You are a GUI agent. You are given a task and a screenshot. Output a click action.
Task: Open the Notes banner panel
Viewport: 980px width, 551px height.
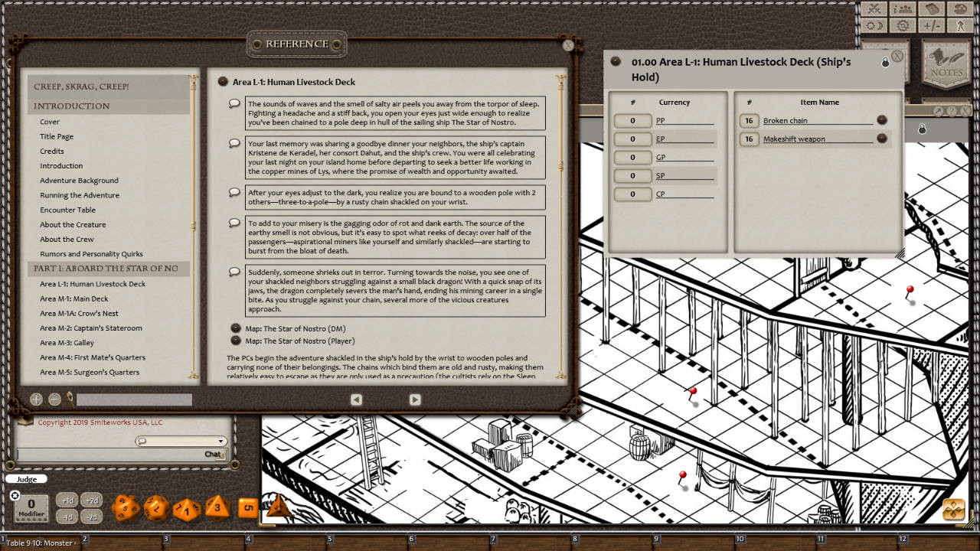946,65
